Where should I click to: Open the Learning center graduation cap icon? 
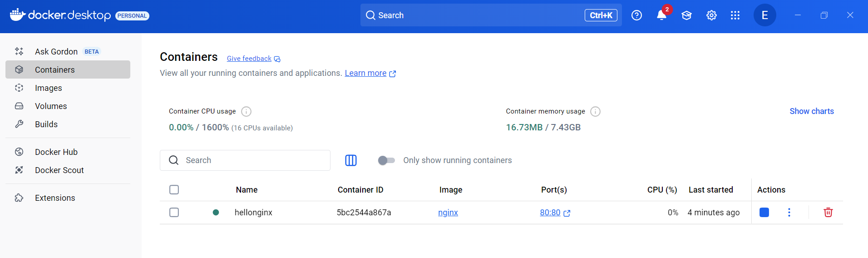point(686,15)
